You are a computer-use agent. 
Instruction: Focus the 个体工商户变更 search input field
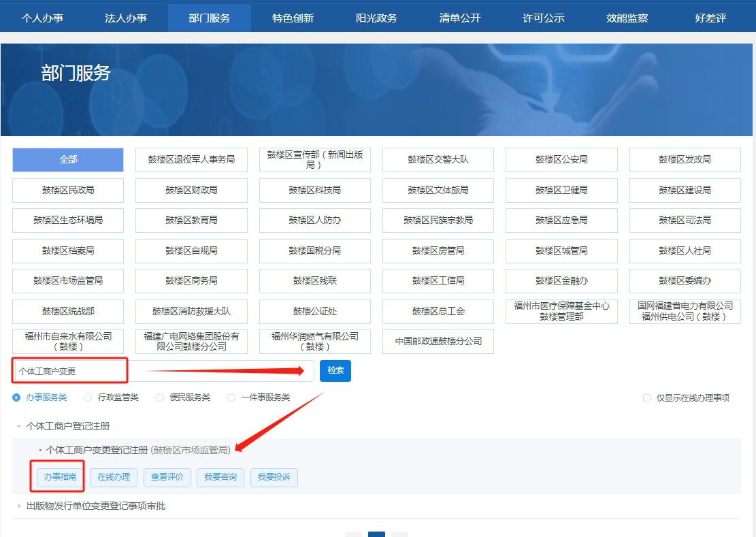(x=163, y=371)
